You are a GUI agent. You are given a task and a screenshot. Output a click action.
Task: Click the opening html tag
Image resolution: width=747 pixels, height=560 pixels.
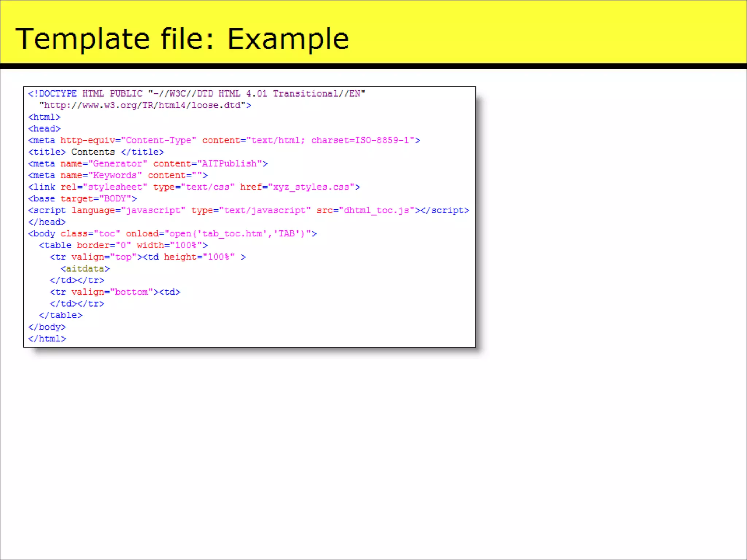(x=44, y=117)
